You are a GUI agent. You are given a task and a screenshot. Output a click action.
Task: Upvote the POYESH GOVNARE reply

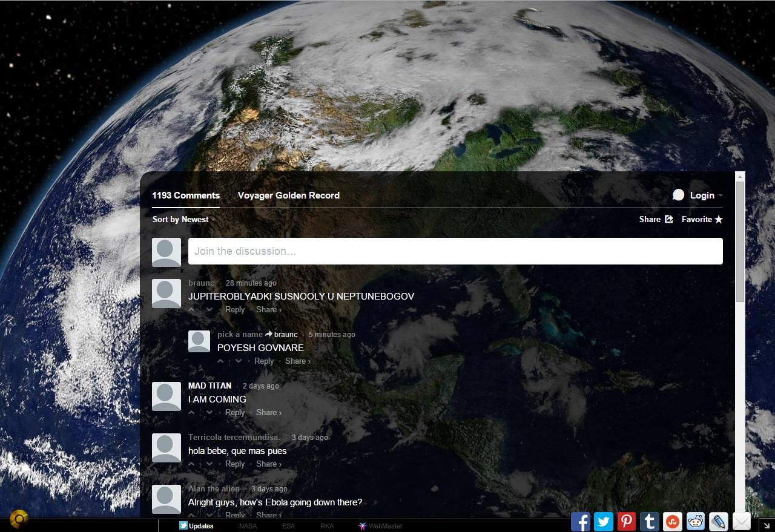click(x=221, y=361)
